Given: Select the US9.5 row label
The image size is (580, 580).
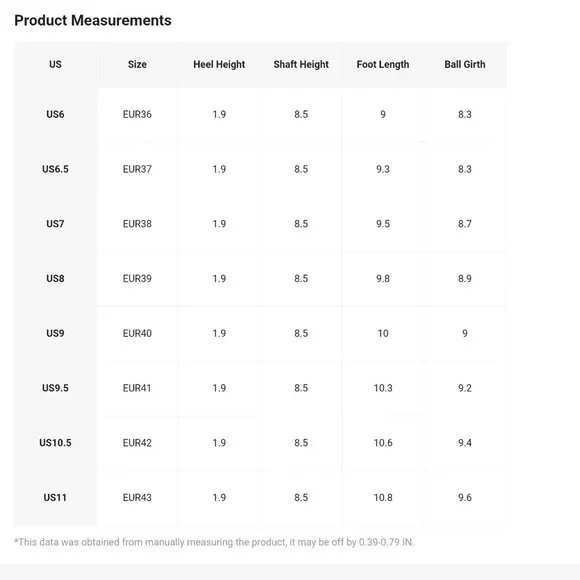Looking at the screenshot, I should click(x=55, y=388).
